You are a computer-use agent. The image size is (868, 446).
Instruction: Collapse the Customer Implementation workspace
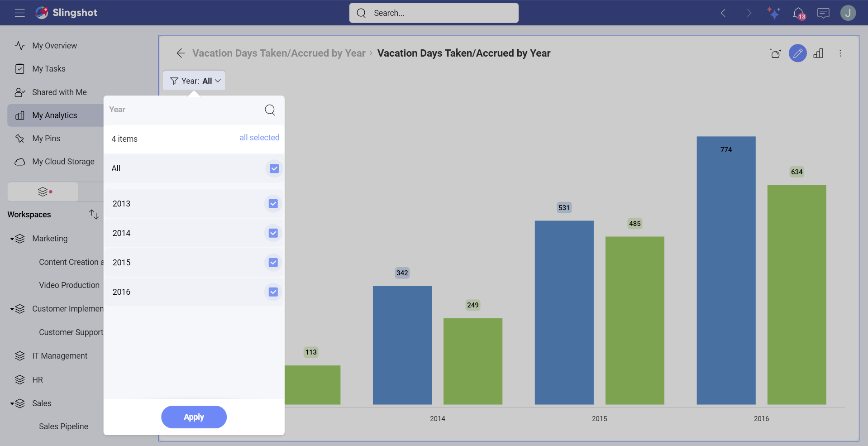tap(12, 309)
